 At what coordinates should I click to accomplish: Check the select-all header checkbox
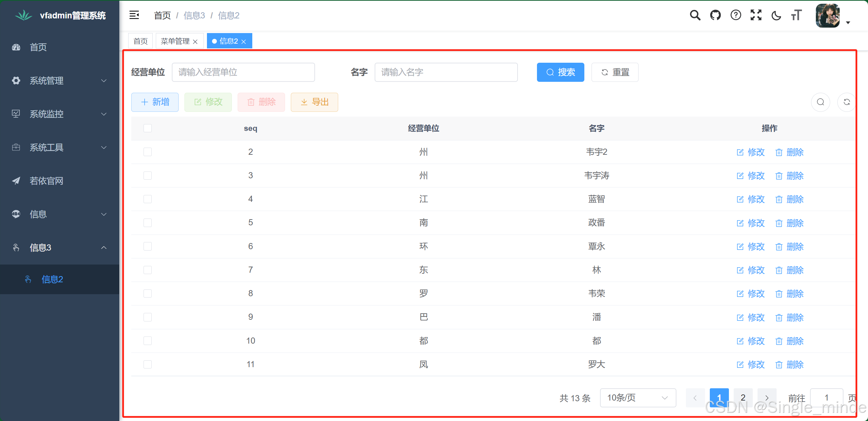point(148,128)
